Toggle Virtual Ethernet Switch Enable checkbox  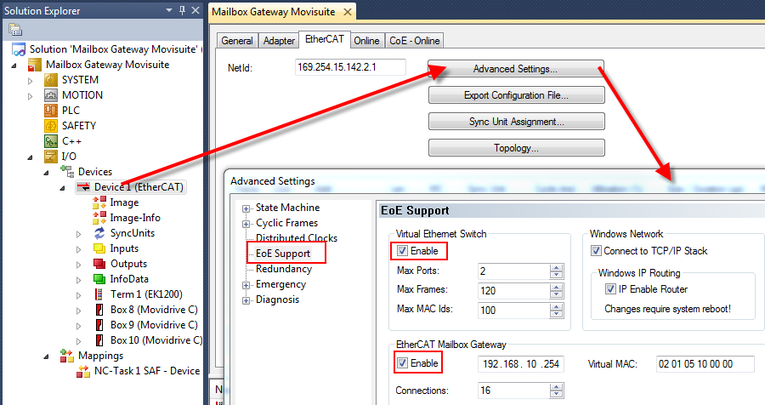403,249
